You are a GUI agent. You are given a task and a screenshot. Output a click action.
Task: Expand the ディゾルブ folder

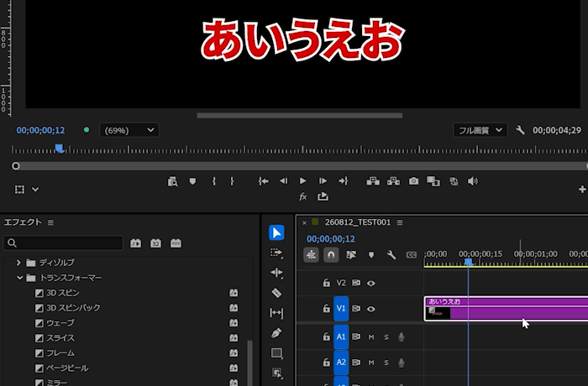coord(18,263)
